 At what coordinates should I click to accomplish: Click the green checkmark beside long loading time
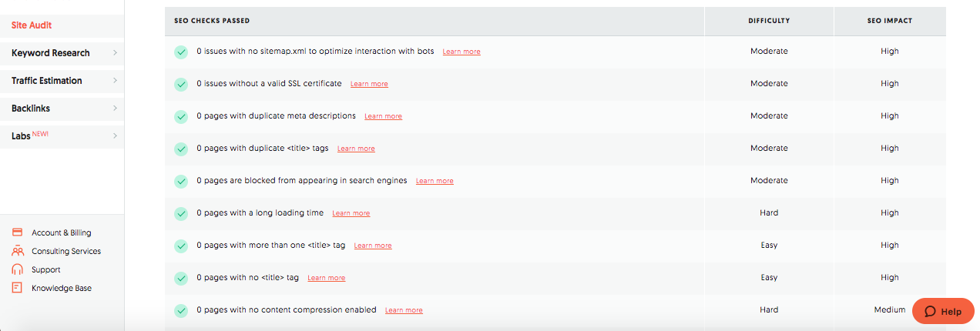coord(181,213)
